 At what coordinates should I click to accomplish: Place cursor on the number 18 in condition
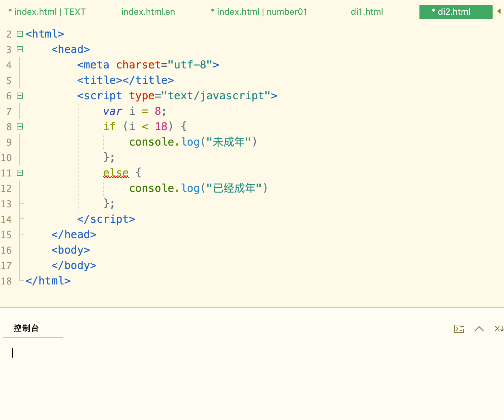point(161,126)
